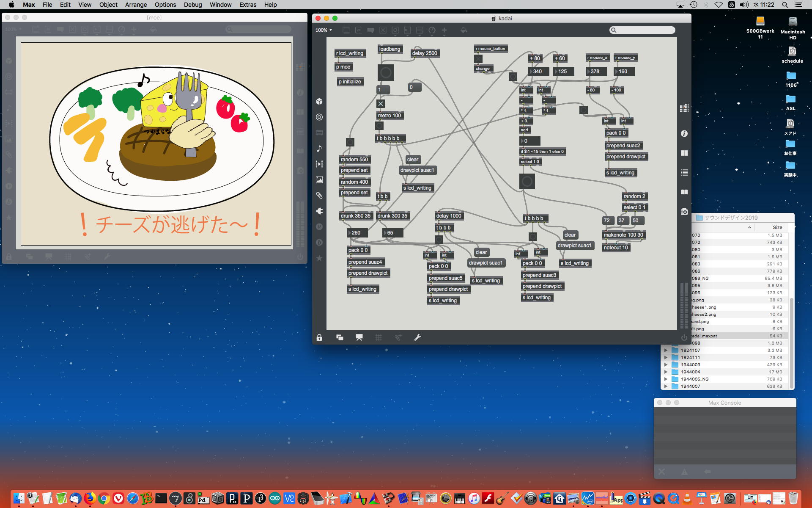Click the paint bucket Format icon
Image resolution: width=812 pixels, height=508 pixels.
[464, 30]
